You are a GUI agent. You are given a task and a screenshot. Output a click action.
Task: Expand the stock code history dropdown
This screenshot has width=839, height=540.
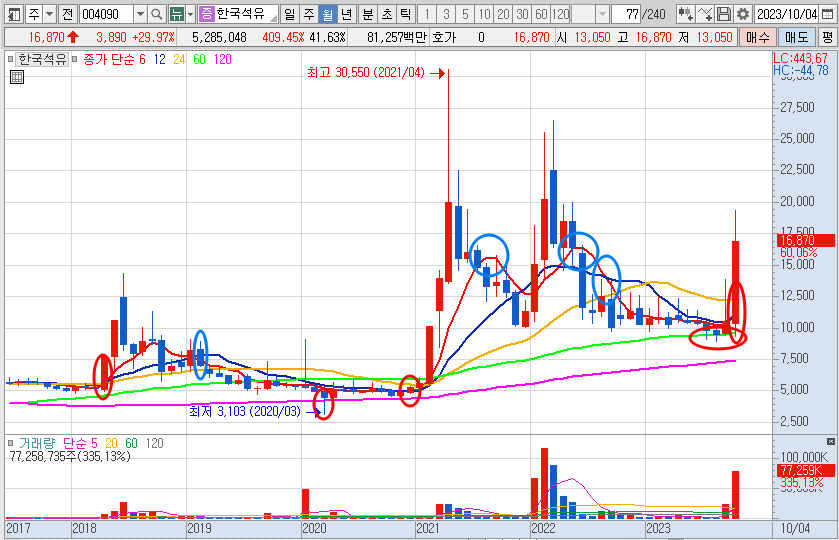(x=140, y=14)
